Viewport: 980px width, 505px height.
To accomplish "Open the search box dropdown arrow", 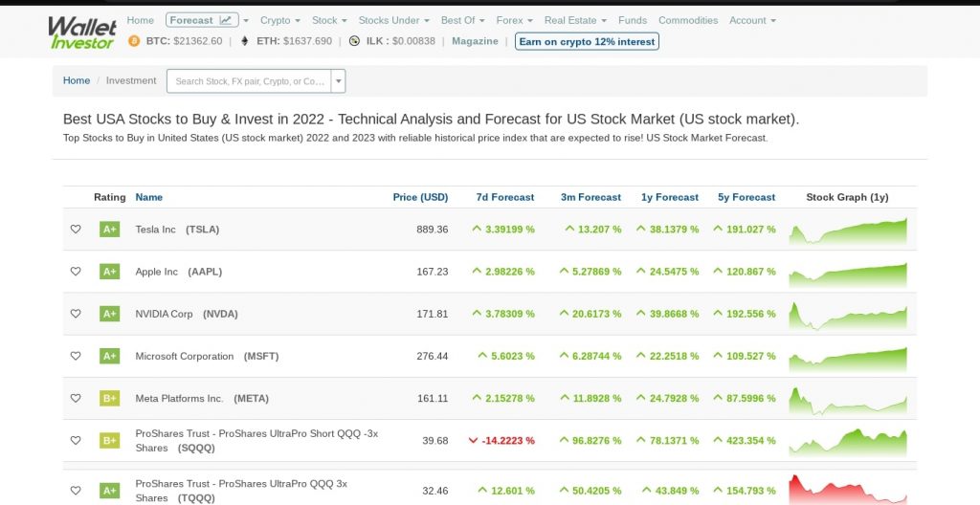I will click(338, 81).
